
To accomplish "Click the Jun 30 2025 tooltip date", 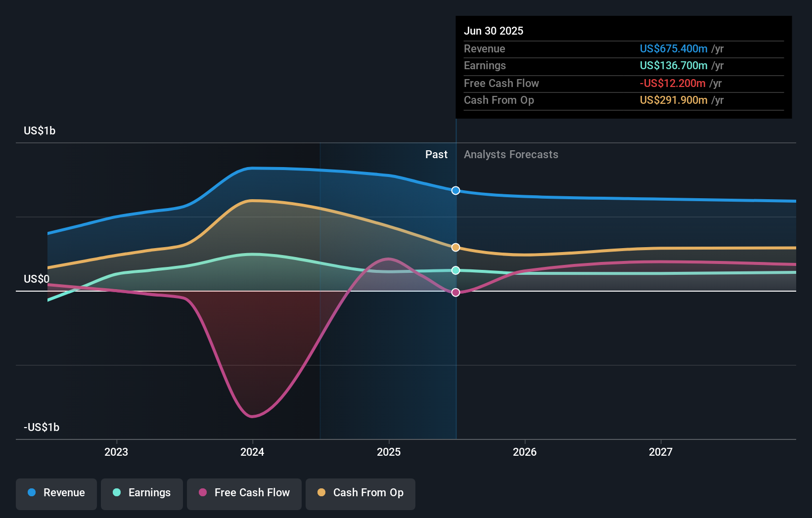I will pos(494,31).
